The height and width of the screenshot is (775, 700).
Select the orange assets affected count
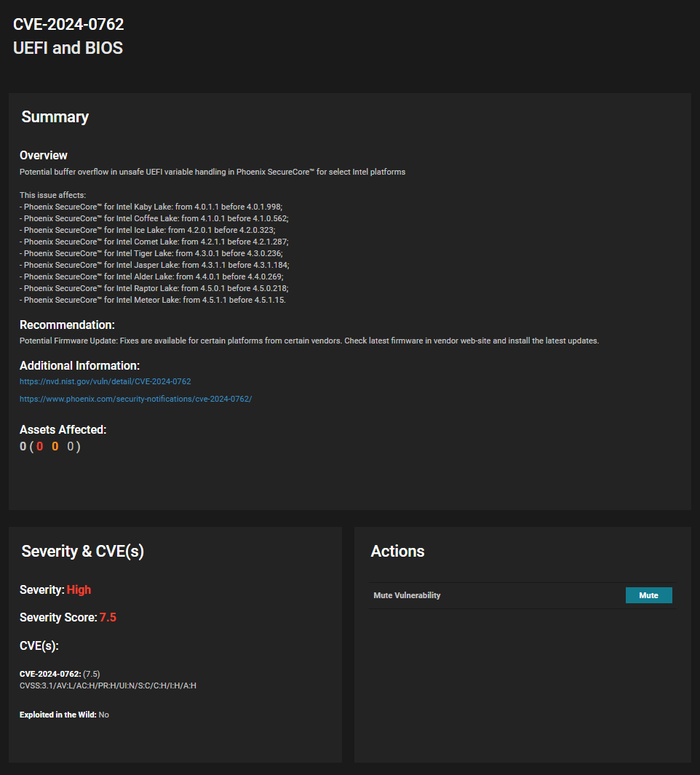tap(55, 447)
